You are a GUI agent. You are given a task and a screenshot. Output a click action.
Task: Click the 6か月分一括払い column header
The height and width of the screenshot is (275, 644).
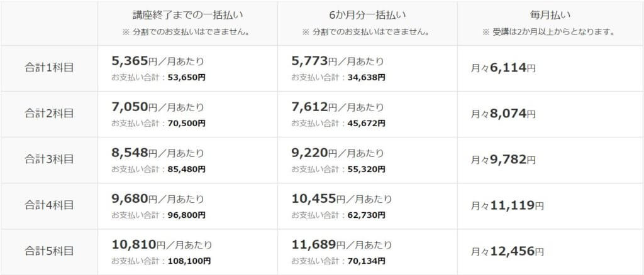(x=367, y=14)
